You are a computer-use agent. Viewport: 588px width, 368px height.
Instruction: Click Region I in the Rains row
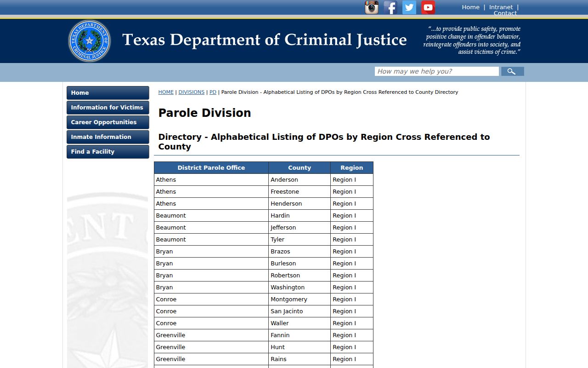[x=352, y=359]
